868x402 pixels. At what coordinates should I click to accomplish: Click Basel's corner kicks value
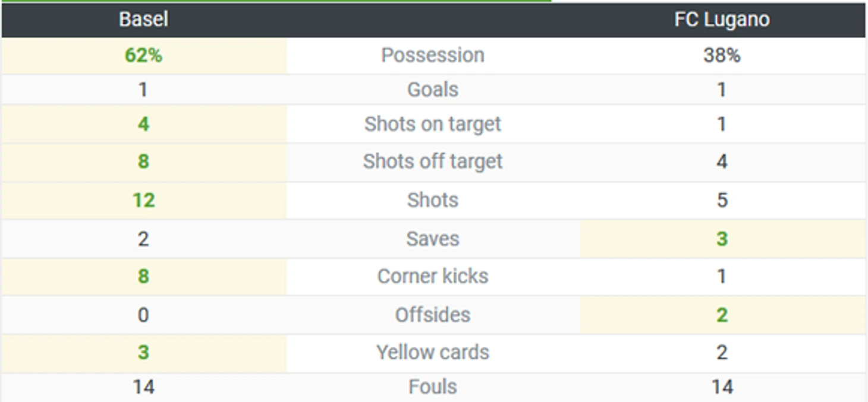click(143, 276)
